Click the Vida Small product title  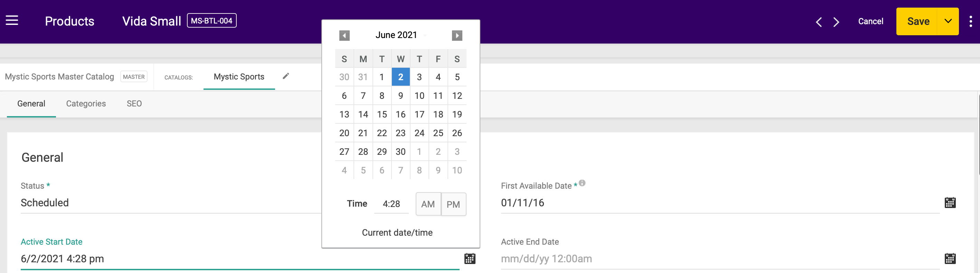pos(151,21)
